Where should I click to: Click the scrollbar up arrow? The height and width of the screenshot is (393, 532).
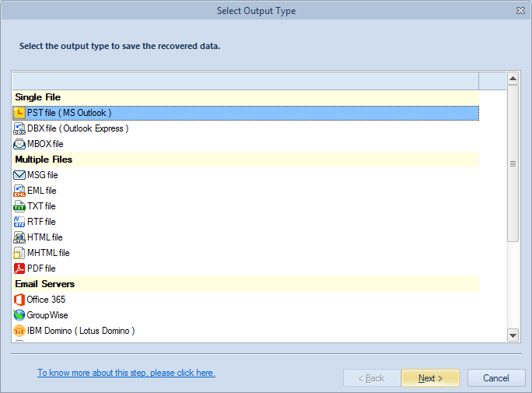click(x=513, y=78)
